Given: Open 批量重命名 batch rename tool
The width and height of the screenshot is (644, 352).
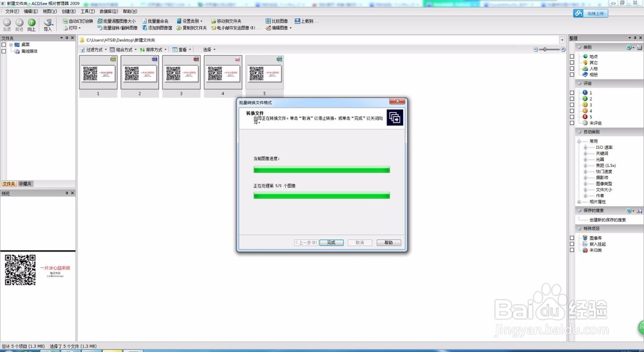Looking at the screenshot, I should coord(155,21).
